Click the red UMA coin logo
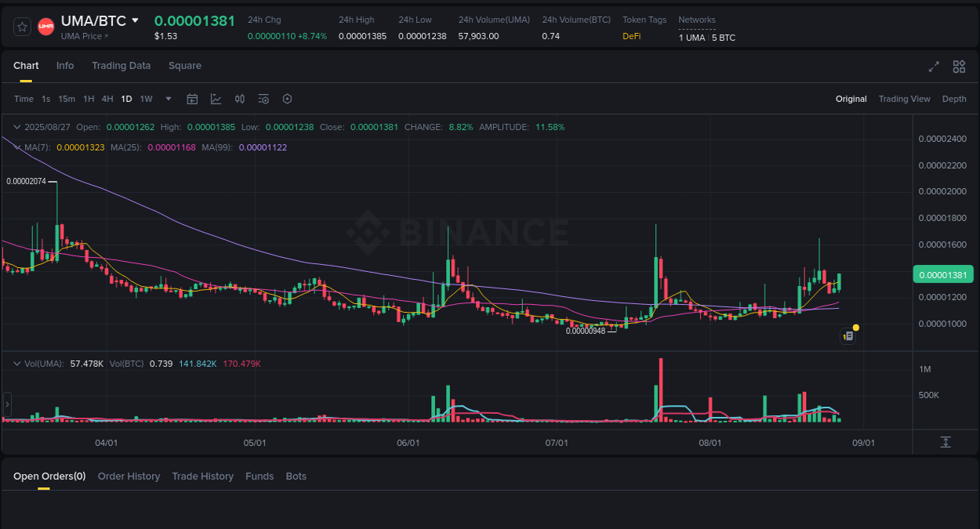The height and width of the screenshot is (529, 980). tap(46, 26)
